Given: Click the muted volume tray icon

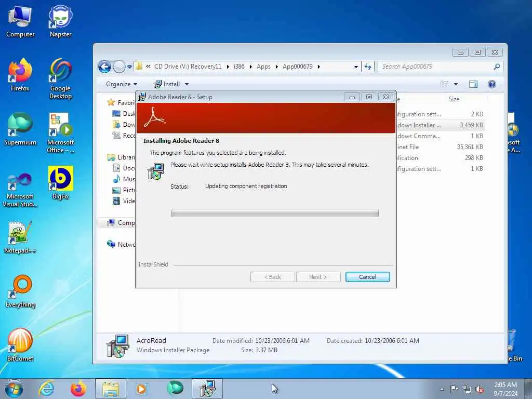Looking at the screenshot, I should pos(480,390).
